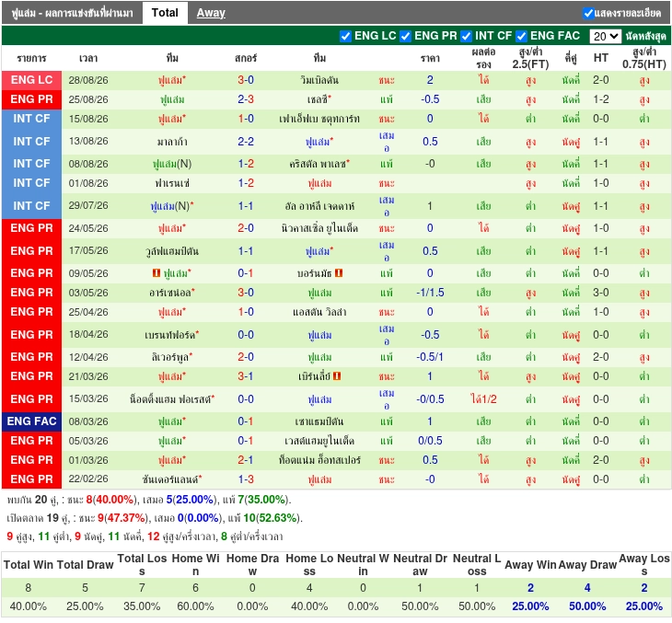Select the ได้1/2 handicap result cell

[483, 399]
